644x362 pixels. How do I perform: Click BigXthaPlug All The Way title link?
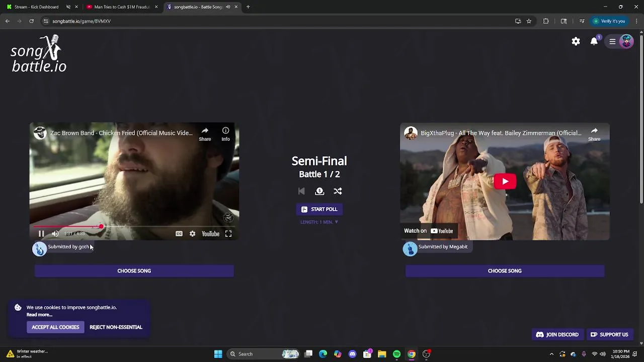pyautogui.click(x=501, y=133)
